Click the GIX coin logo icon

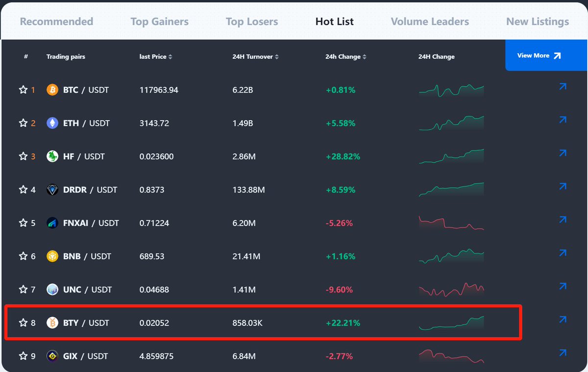(52, 356)
